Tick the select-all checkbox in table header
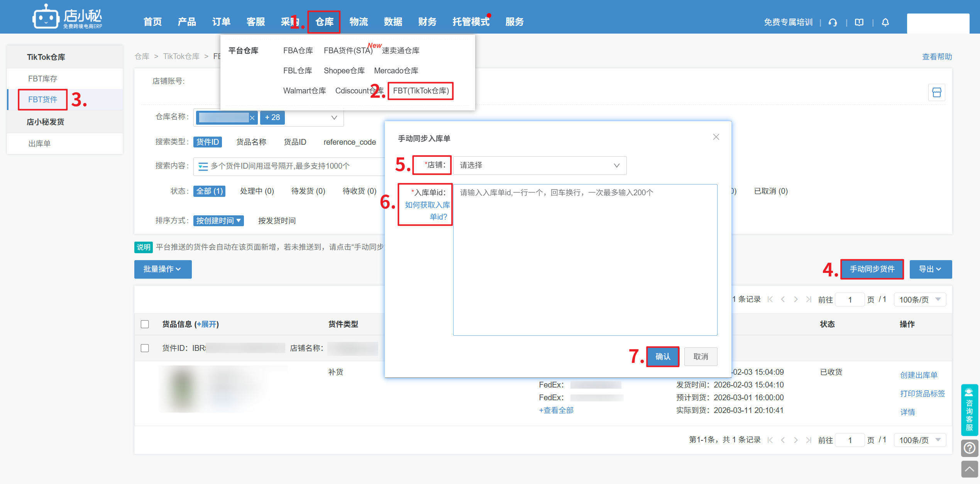This screenshot has height=484, width=980. (145, 324)
